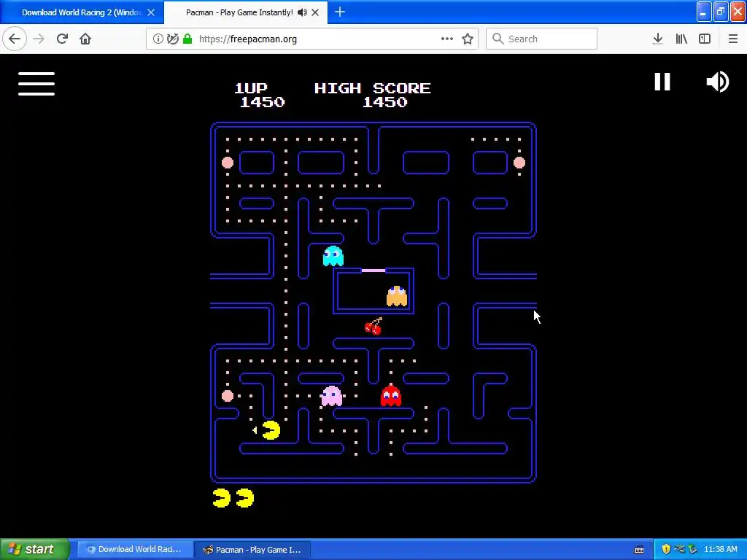Go back to previous page
The height and width of the screenshot is (560, 747).
pyautogui.click(x=15, y=39)
